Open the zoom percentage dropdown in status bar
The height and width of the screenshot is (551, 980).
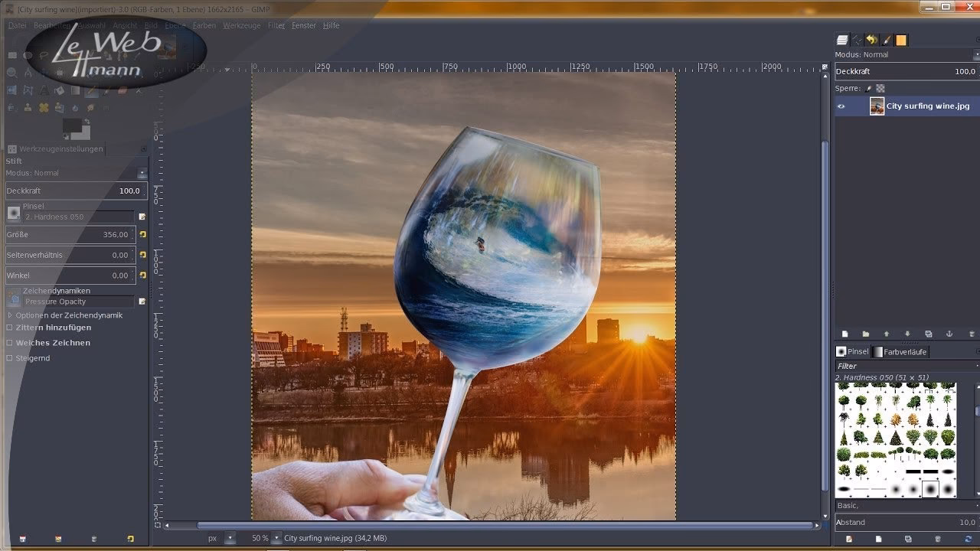coord(276,538)
